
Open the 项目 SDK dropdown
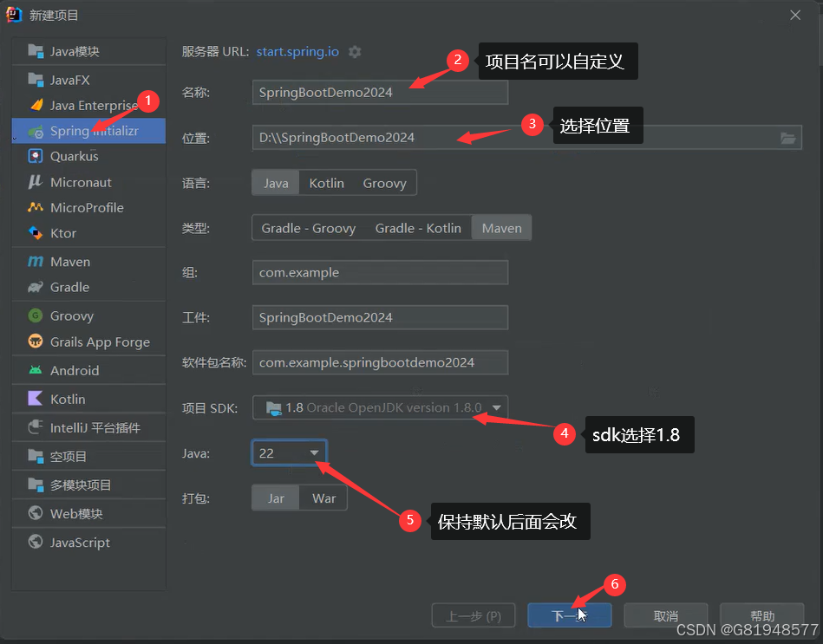(380, 407)
